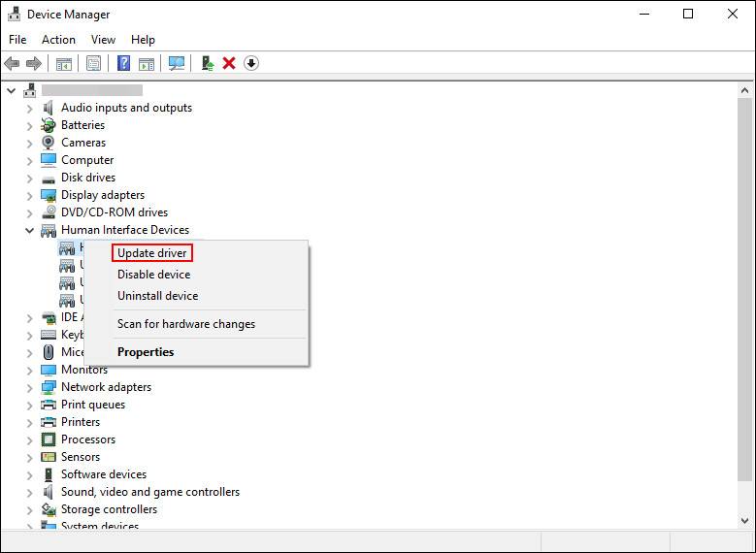
Task: Click Scan for hardware changes monitor icon
Action: (177, 63)
